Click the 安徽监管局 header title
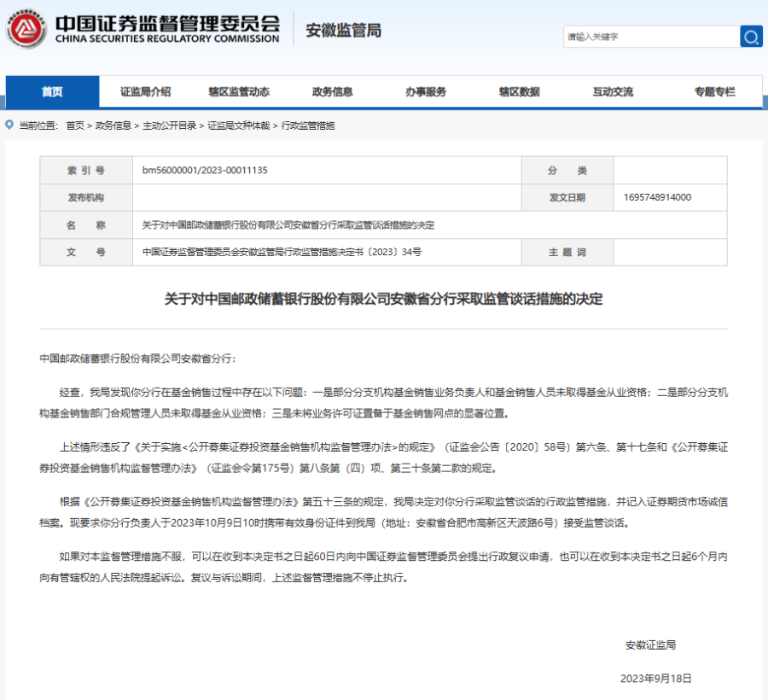The image size is (768, 700). (343, 31)
